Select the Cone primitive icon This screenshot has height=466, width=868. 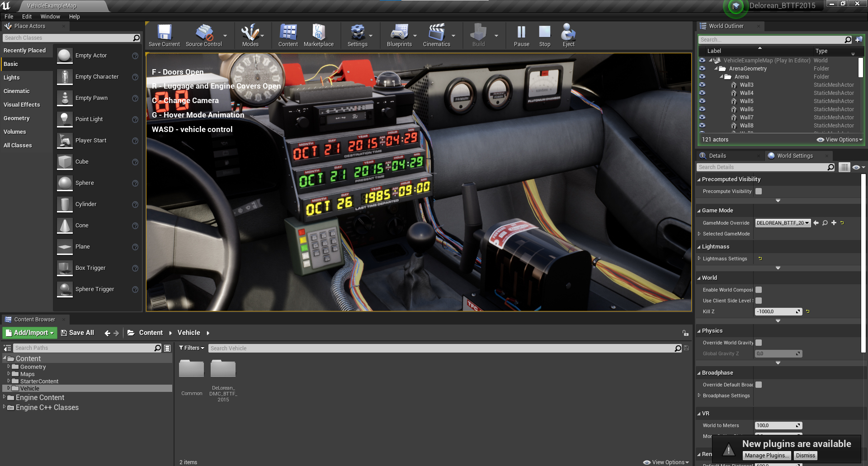[65, 226]
